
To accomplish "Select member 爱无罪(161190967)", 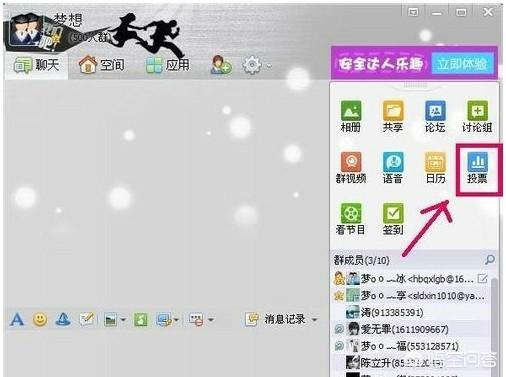I will 411,329.
